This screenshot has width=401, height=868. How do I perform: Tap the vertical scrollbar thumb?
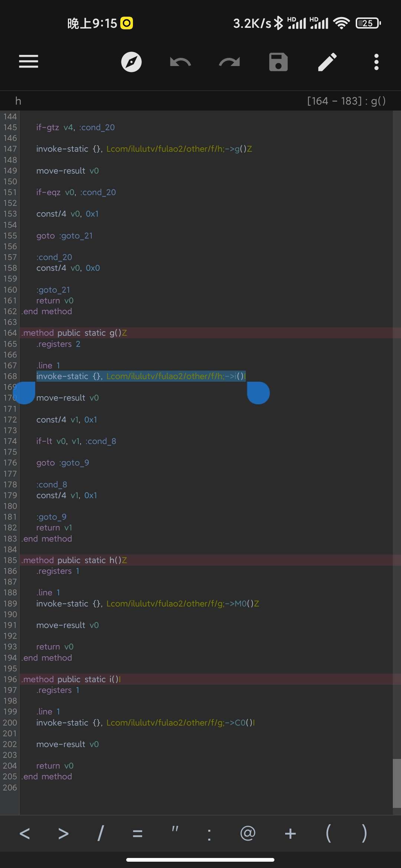pos(397,783)
